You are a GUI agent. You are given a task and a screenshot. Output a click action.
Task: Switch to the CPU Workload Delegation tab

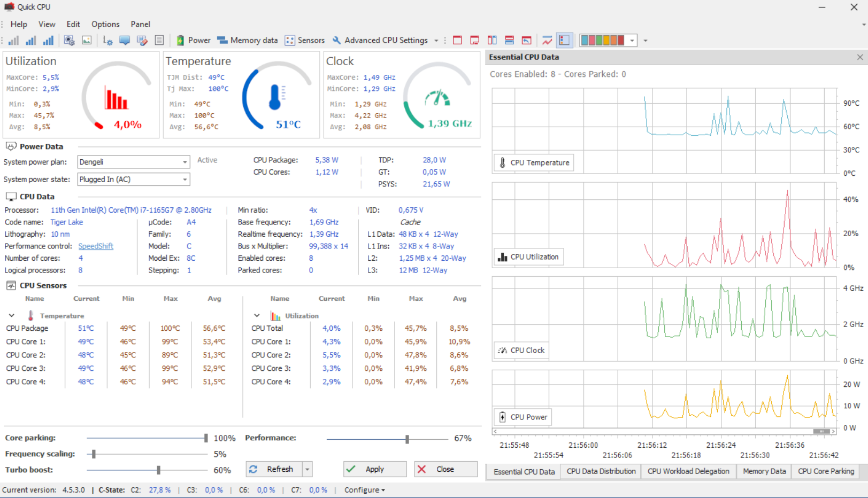click(x=688, y=471)
